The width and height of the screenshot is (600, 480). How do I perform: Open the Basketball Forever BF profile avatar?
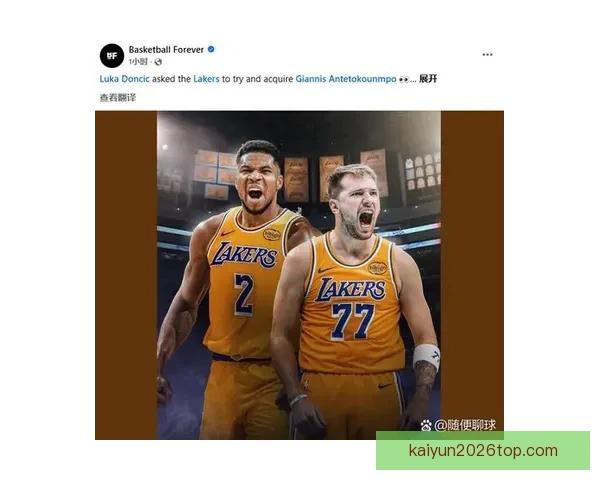coord(112,56)
